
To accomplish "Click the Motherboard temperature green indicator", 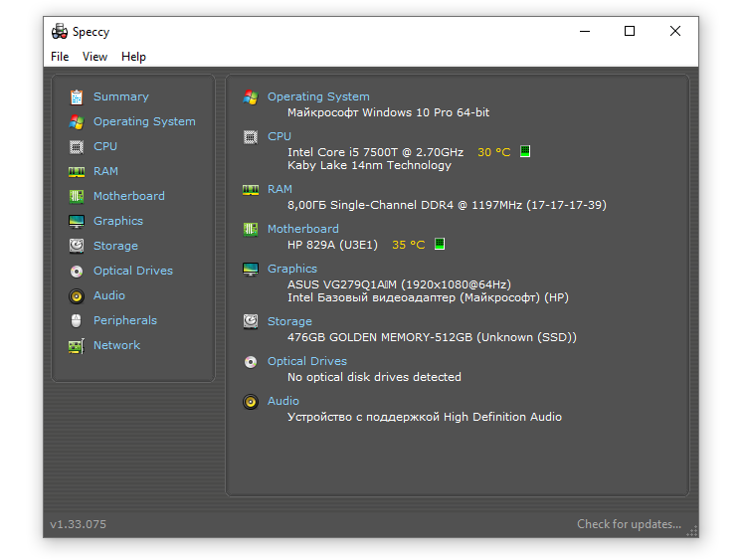I will (440, 244).
